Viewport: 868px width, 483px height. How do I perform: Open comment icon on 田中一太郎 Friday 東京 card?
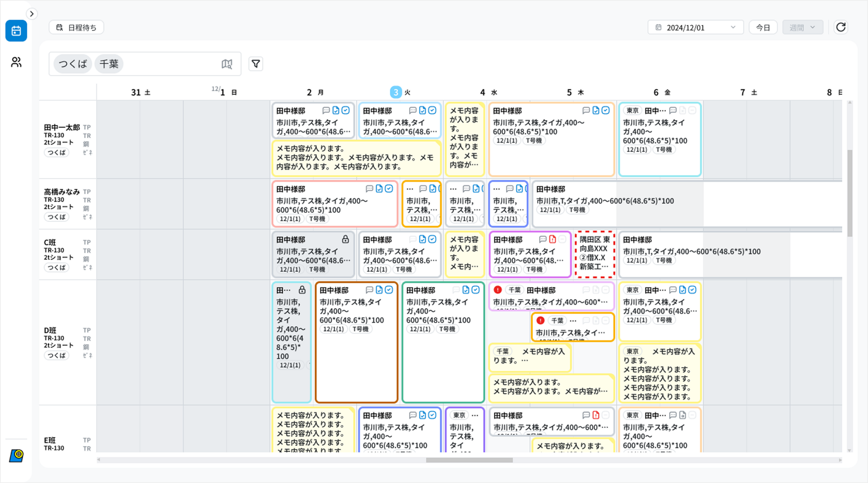[x=673, y=110]
